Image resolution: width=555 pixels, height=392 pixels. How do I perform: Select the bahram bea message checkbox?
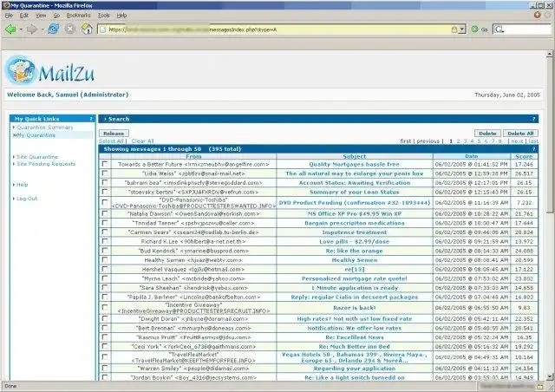(105, 182)
